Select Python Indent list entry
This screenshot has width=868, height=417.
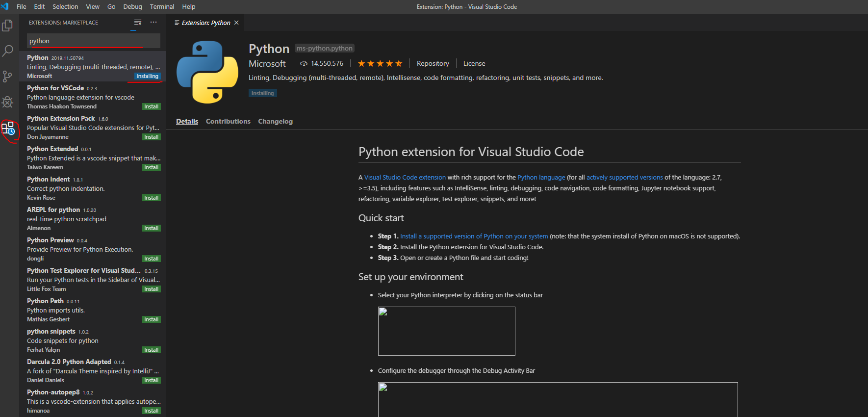93,188
